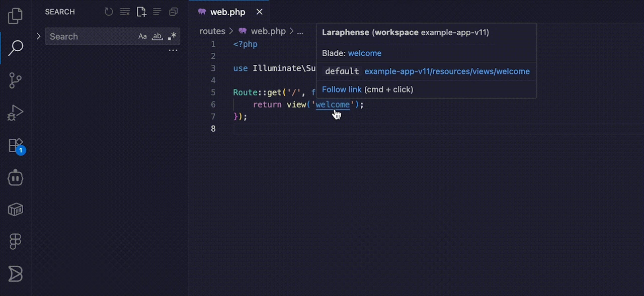
Task: Expand the replace field chevron
Action: pyautogui.click(x=39, y=36)
